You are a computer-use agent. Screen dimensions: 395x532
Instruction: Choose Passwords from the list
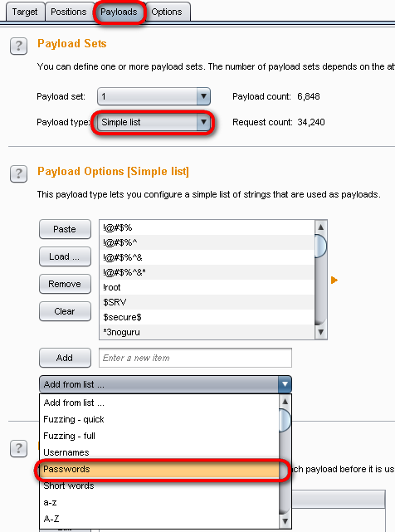pos(159,469)
